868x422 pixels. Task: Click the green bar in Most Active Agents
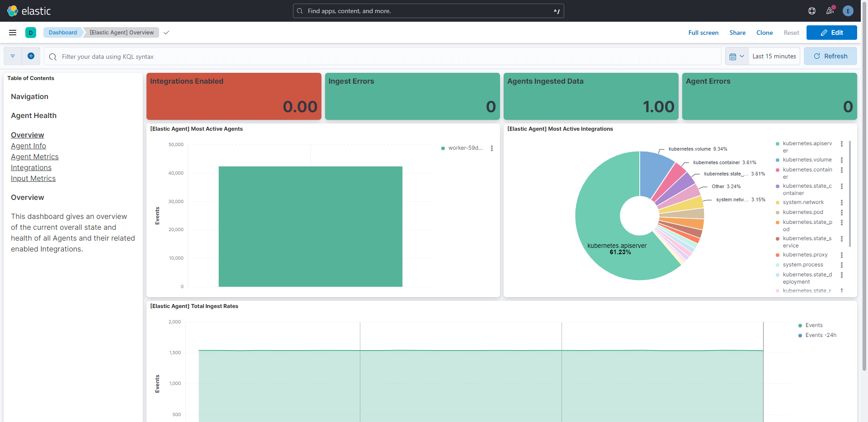[311, 226]
